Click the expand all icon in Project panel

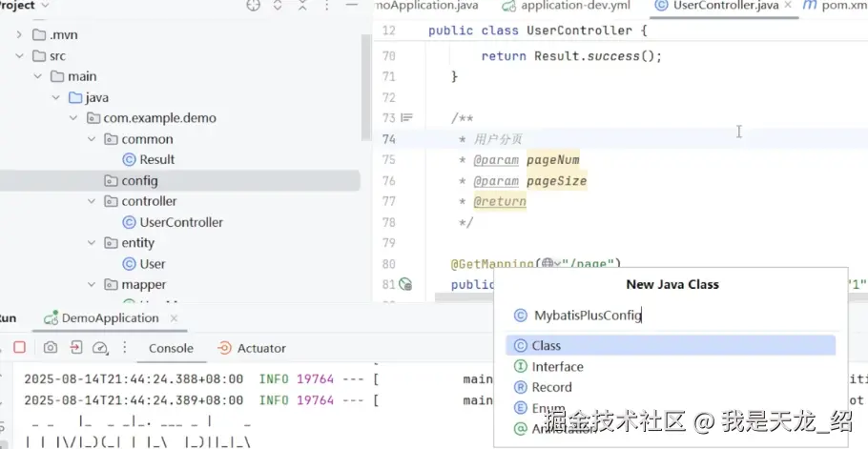click(278, 6)
